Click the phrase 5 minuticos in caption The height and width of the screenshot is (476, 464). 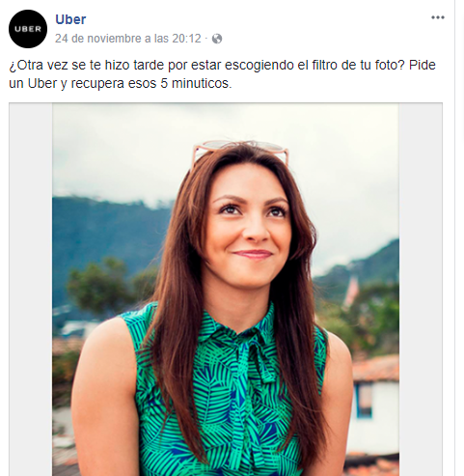tap(196, 83)
